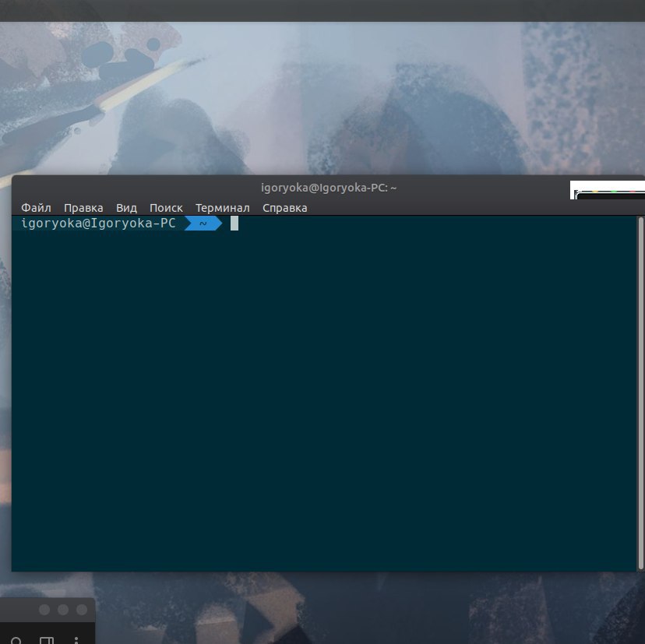Click the igoryoka@Igoryoka-PC prompt text
The height and width of the screenshot is (644, 645).
pos(98,223)
